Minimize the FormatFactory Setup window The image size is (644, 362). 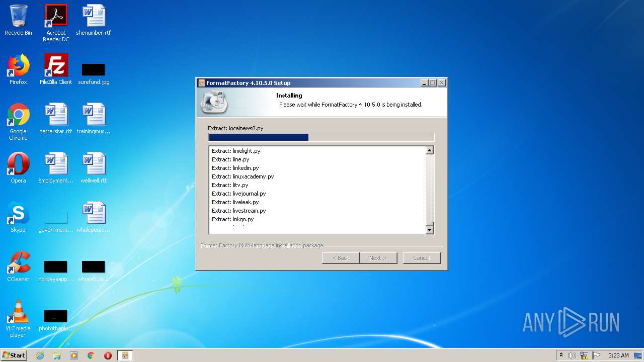coord(424,83)
